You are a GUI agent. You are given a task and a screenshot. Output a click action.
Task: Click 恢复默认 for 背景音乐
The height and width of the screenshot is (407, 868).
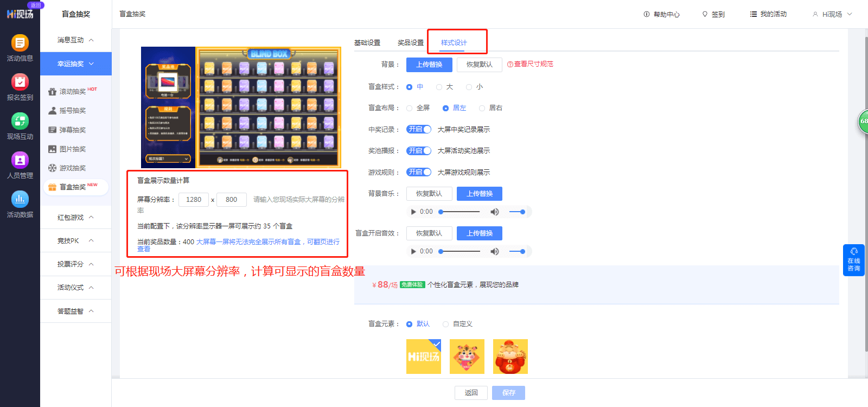click(x=429, y=194)
